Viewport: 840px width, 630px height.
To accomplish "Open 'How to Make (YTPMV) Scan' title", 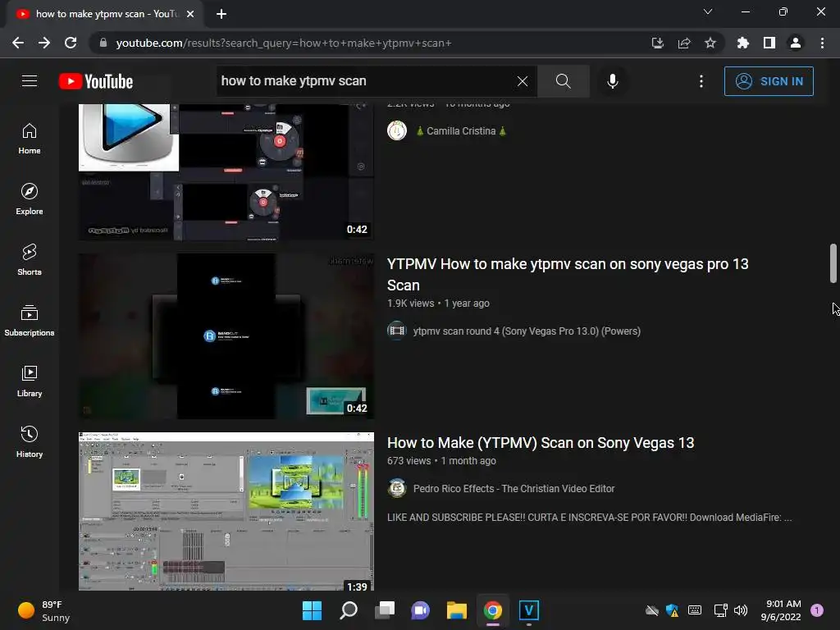I will 541,443.
